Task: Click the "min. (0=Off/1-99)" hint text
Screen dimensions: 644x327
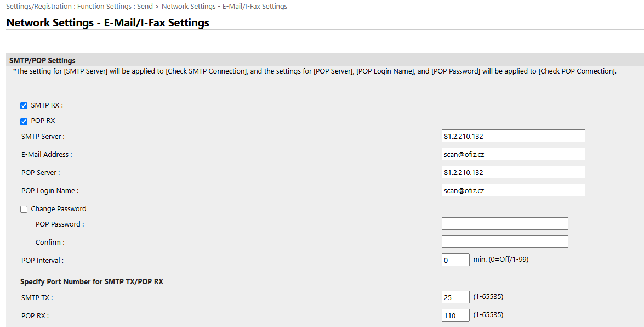Action: coord(500,260)
